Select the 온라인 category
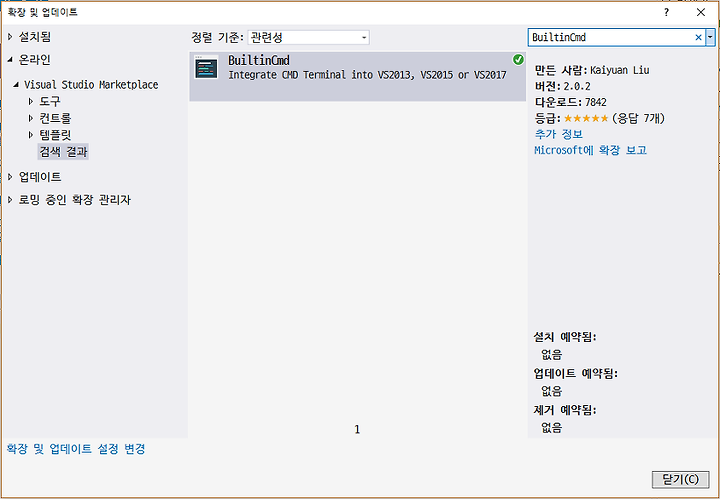The image size is (720, 499). click(x=35, y=60)
